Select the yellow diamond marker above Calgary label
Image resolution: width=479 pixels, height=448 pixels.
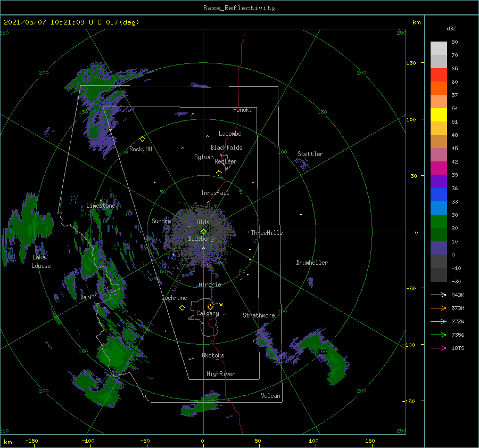(x=210, y=307)
